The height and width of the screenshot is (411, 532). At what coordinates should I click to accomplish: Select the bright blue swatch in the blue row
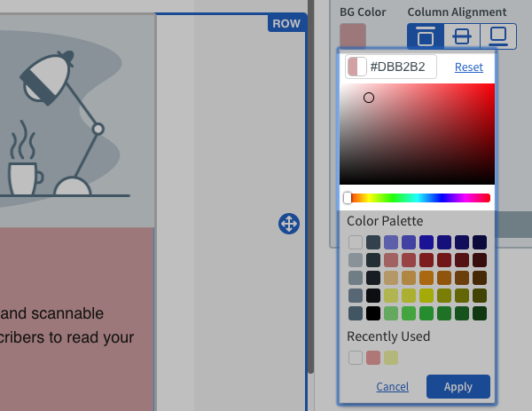tap(426, 242)
